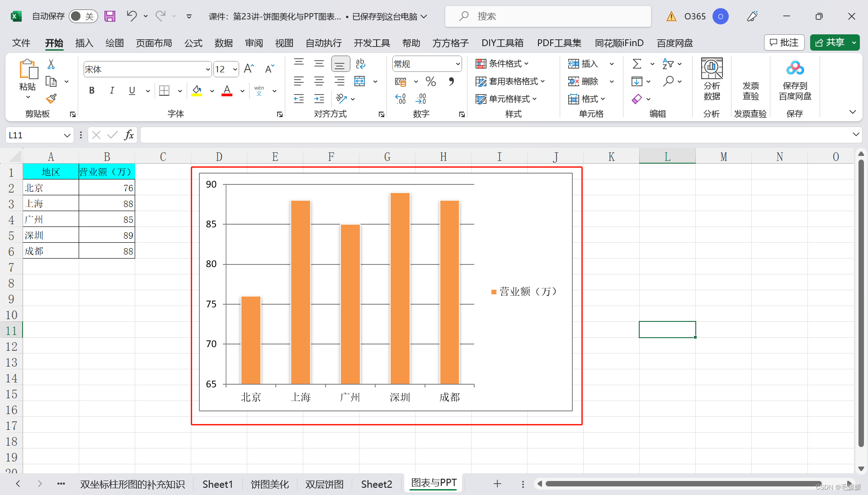The width and height of the screenshot is (868, 495).
Task: Click the Merge and Center icon
Action: (360, 81)
